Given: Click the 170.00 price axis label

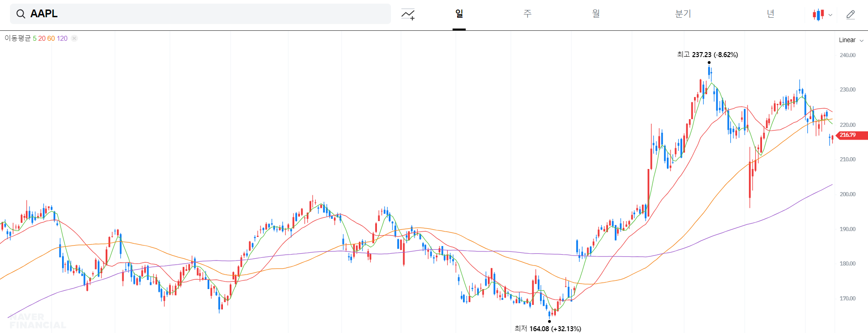Looking at the screenshot, I should coord(847,299).
